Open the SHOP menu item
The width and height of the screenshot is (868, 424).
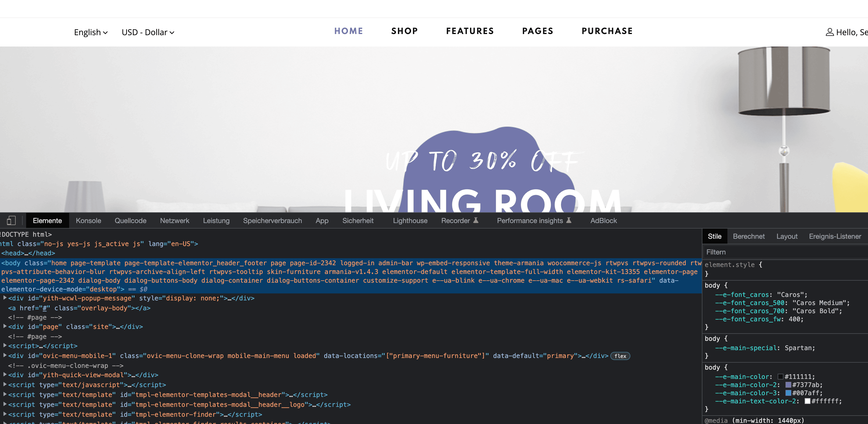click(x=404, y=31)
